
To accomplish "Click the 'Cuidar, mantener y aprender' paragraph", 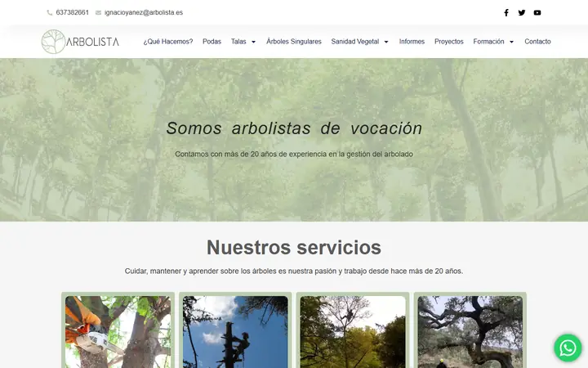I will (294, 272).
